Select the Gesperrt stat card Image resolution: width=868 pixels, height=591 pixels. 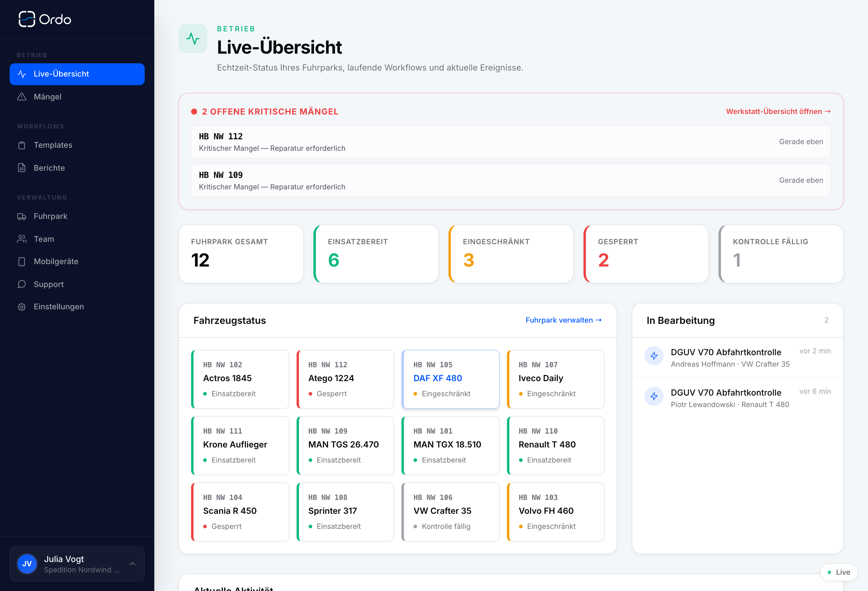646,254
